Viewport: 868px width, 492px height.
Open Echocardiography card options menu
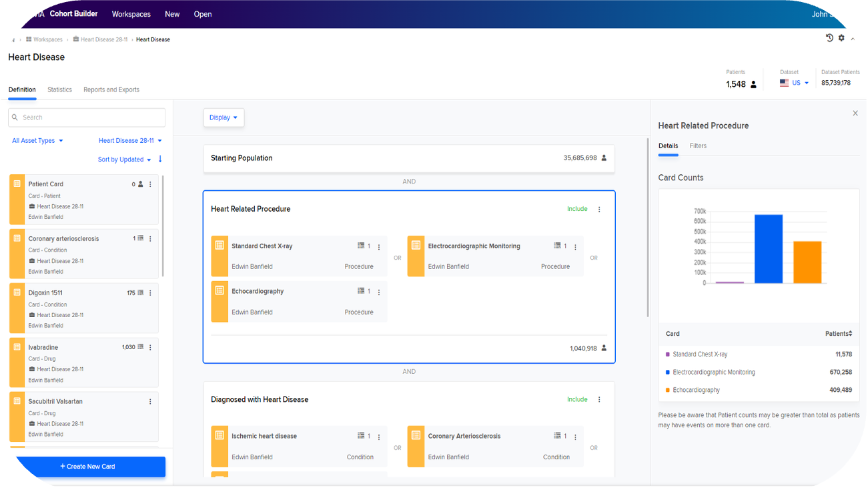click(379, 292)
